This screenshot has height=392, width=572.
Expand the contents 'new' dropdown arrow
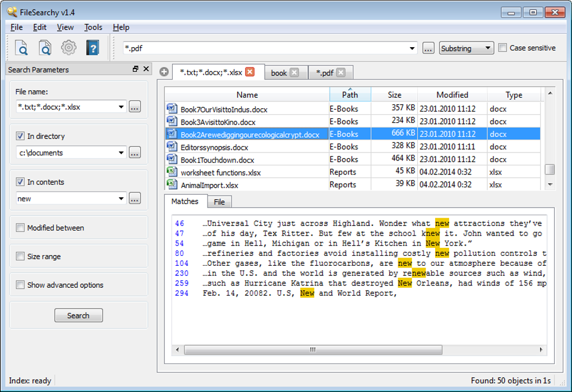point(121,199)
